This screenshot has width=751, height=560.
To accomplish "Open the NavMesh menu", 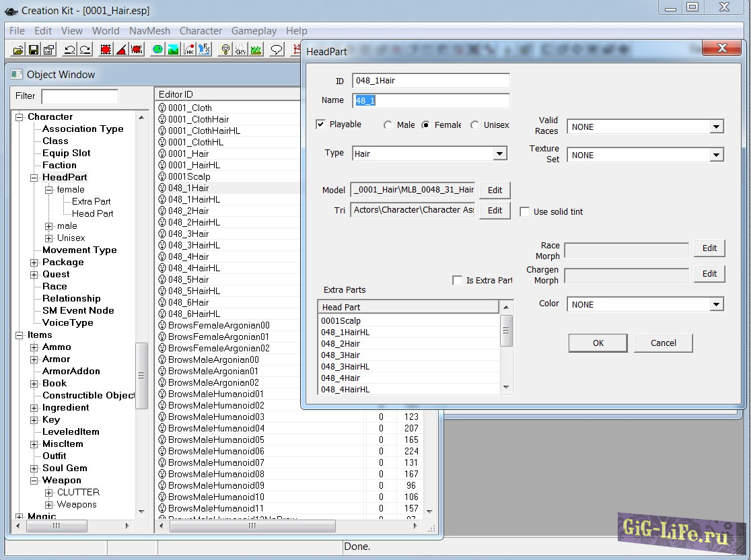I will (x=149, y=31).
